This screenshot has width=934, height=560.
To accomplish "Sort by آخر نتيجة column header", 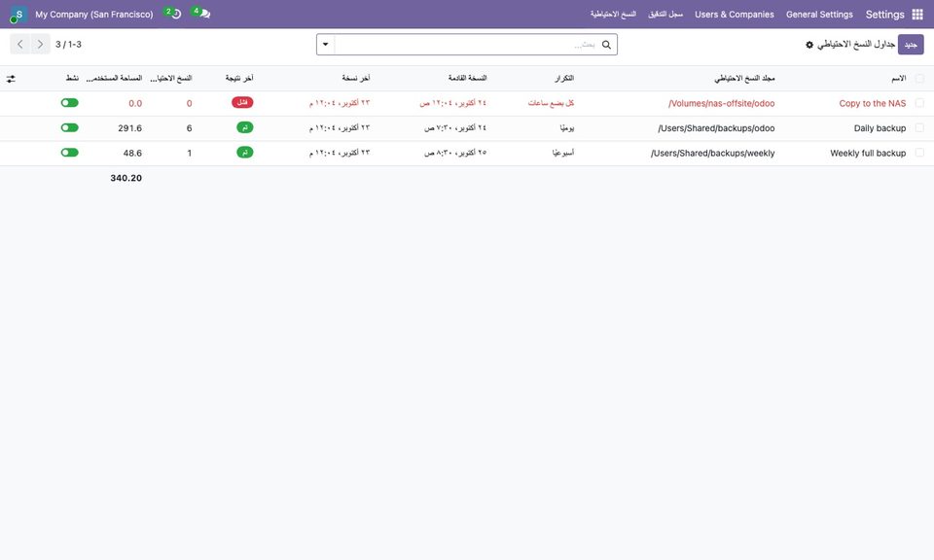I will click(x=239, y=78).
